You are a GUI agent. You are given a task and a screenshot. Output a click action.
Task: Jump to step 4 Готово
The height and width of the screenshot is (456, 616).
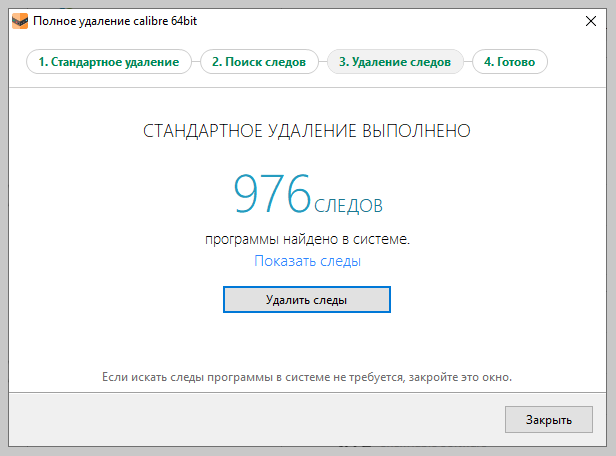tap(510, 62)
